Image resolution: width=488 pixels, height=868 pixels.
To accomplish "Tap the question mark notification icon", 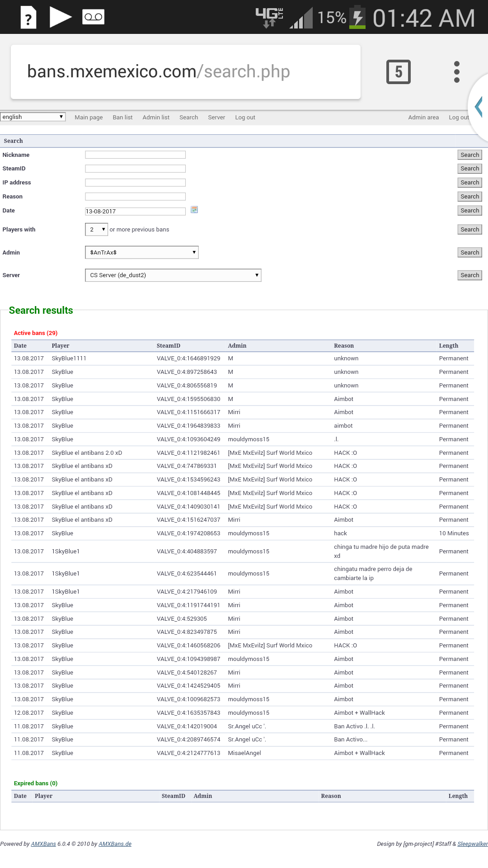I will tap(28, 18).
